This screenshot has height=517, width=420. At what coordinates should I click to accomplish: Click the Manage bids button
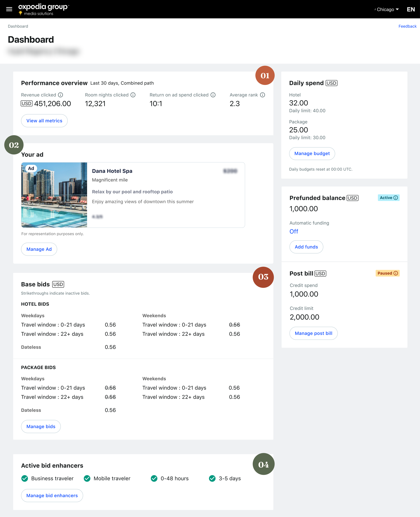click(41, 426)
